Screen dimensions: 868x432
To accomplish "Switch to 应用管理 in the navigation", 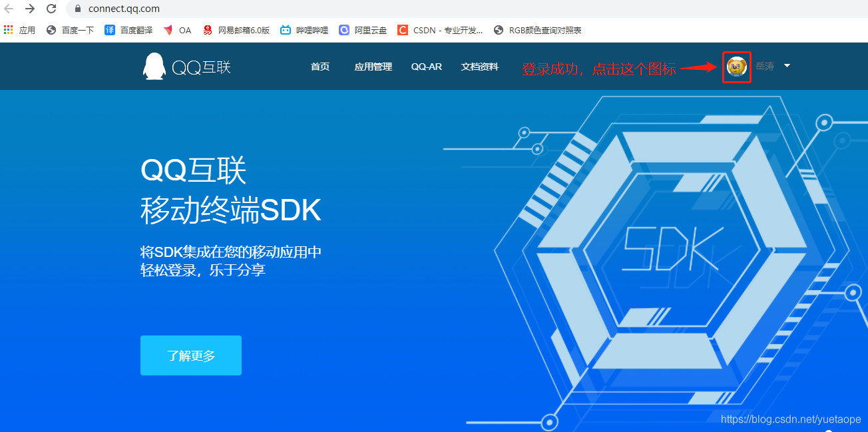I will pyautogui.click(x=373, y=67).
